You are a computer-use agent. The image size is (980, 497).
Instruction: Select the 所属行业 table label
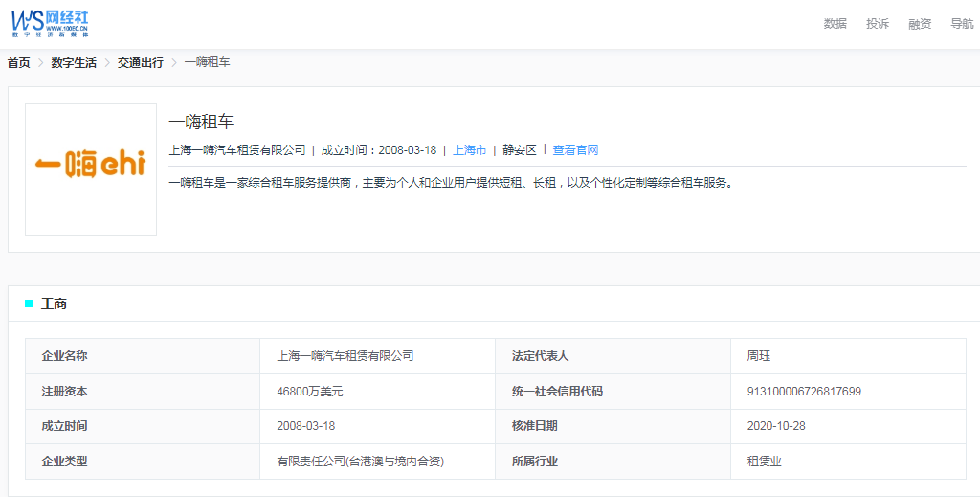click(x=534, y=462)
